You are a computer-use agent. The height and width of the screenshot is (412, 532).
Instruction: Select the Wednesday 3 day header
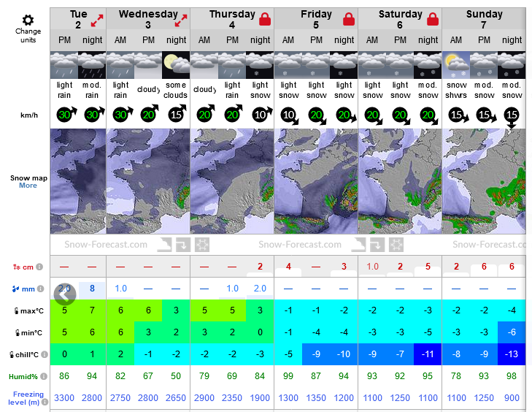tap(148, 20)
